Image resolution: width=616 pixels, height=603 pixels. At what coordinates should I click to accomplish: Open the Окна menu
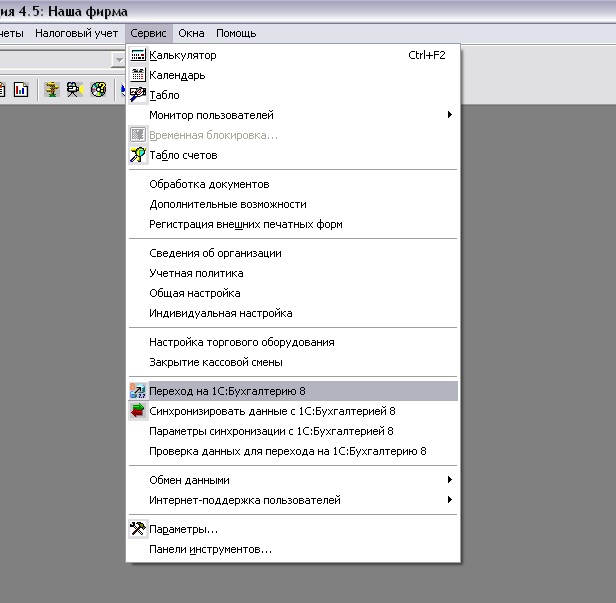tap(191, 33)
